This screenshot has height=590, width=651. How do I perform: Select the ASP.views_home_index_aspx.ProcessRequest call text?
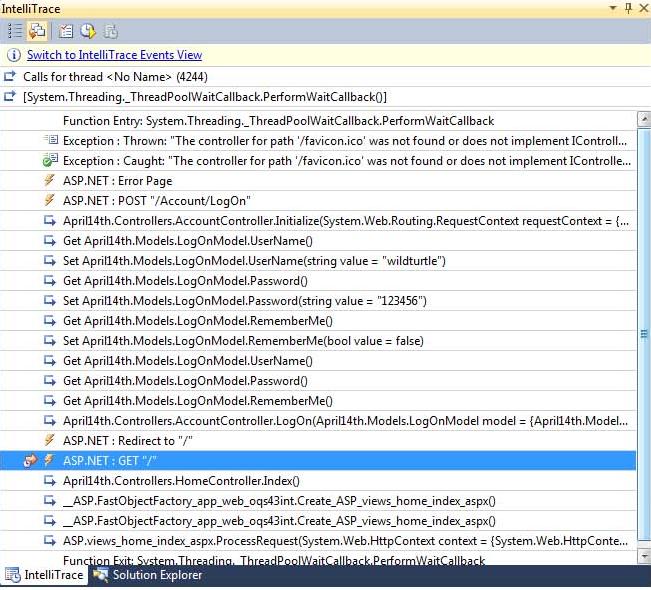[x=345, y=541]
